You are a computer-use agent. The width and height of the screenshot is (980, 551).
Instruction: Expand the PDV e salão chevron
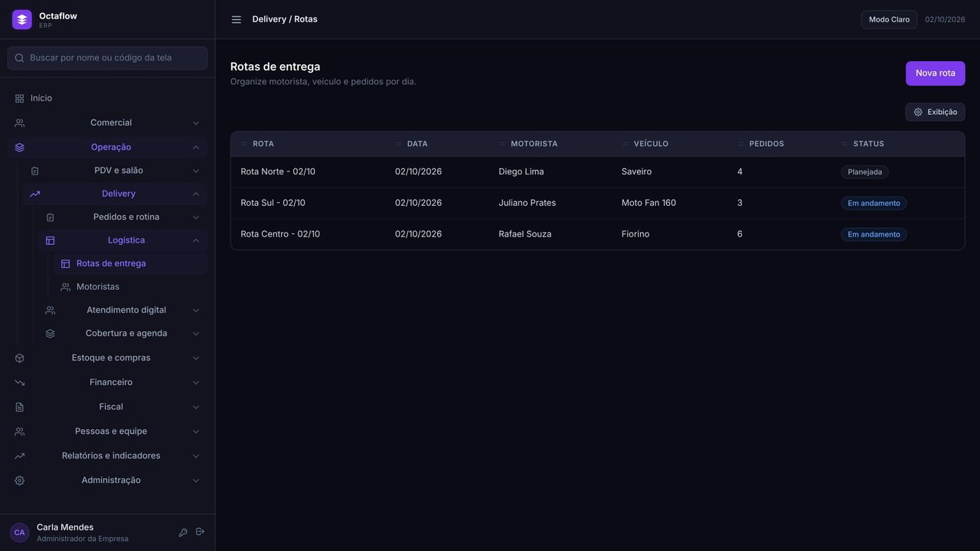pyautogui.click(x=196, y=171)
